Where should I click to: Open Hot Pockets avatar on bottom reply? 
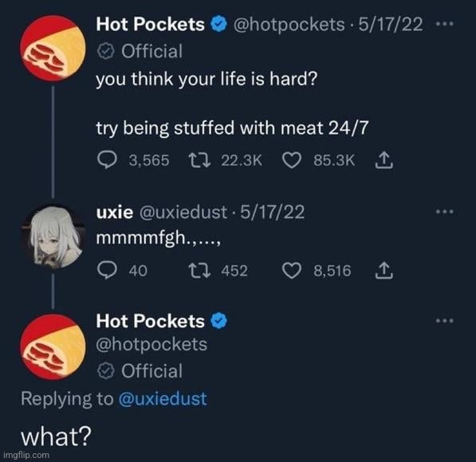53,347
